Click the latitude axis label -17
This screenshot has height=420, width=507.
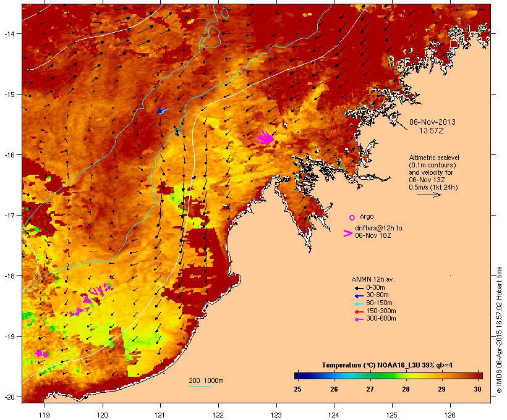tap(9, 215)
